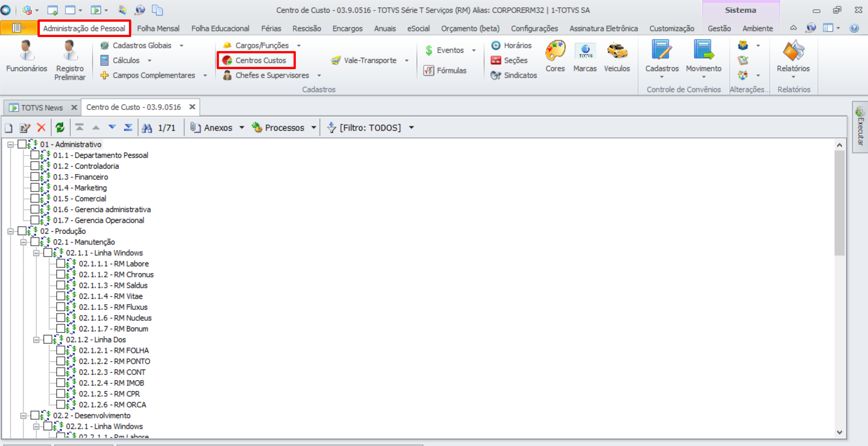Go to the last record arrow
The height and width of the screenshot is (446, 868).
click(128, 127)
